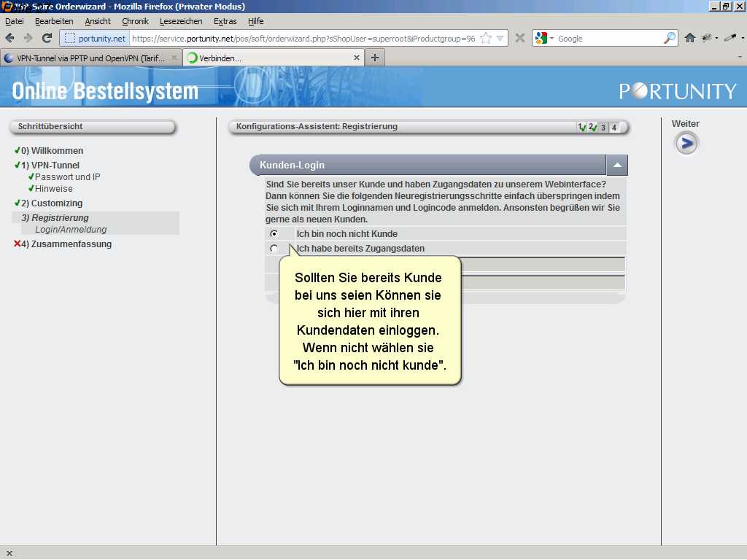
Task: Stop loading with the X button
Action: (x=519, y=39)
